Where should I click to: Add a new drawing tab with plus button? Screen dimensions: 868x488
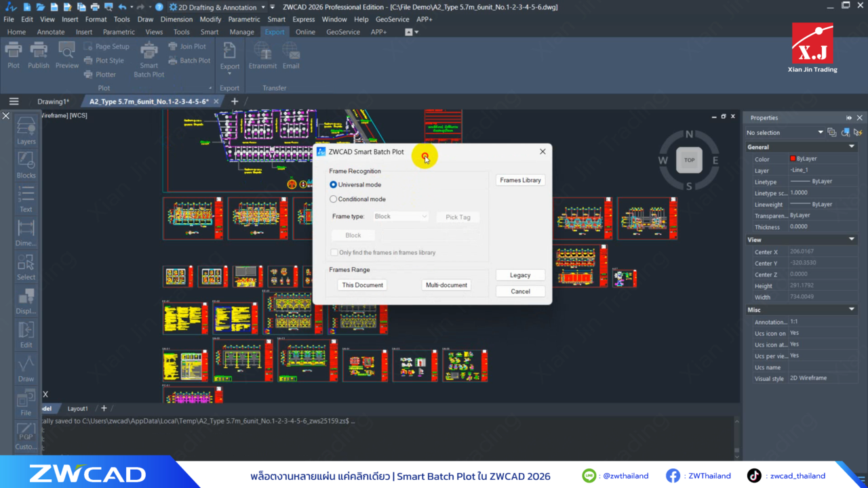[235, 102]
